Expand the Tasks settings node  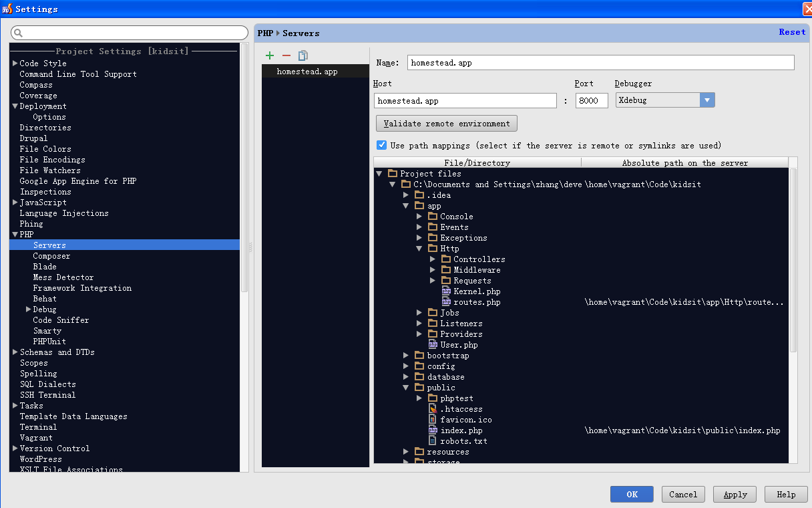(15, 406)
